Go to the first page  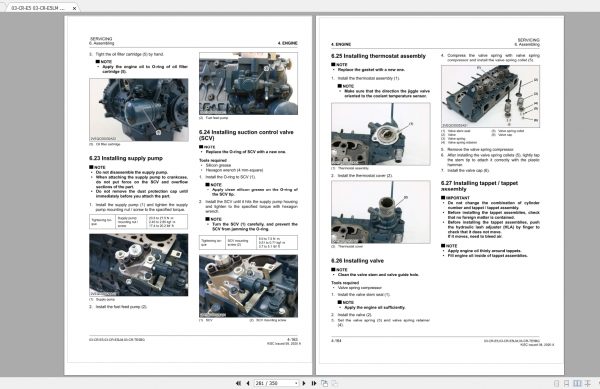click(238, 383)
